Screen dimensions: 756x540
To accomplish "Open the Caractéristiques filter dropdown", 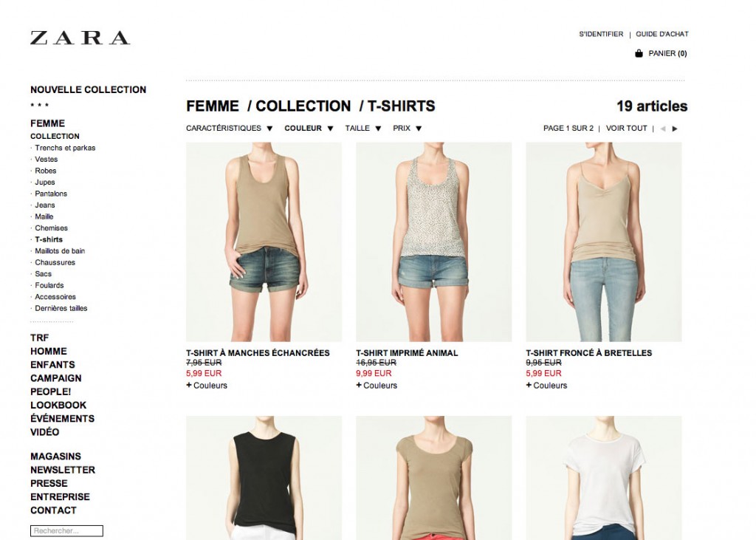I will 230,128.
